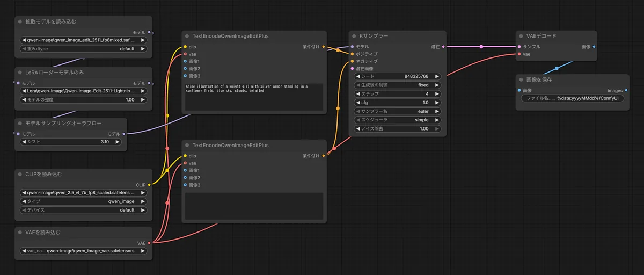Click the モデル input port of LoRAローダーモデルのみ
The height and width of the screenshot is (275, 644).
point(18,83)
